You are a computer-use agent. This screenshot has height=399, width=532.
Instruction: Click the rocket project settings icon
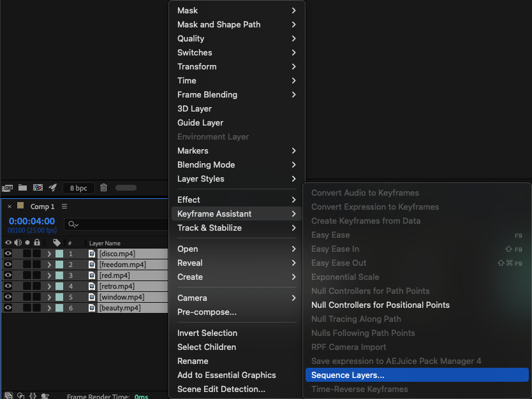(52, 187)
